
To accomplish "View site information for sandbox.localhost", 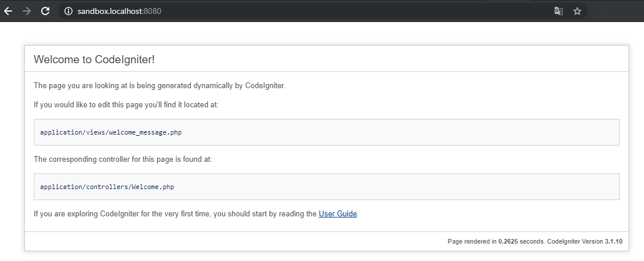I will point(68,11).
